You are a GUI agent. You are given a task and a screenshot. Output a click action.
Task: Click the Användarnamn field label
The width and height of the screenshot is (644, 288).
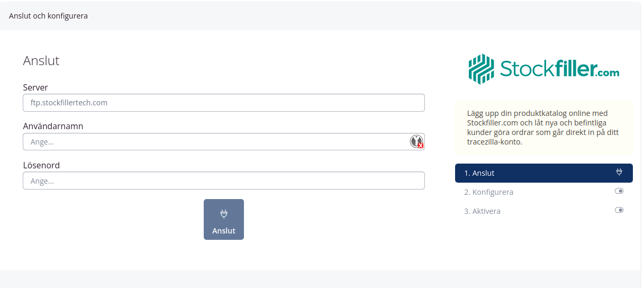pos(53,126)
